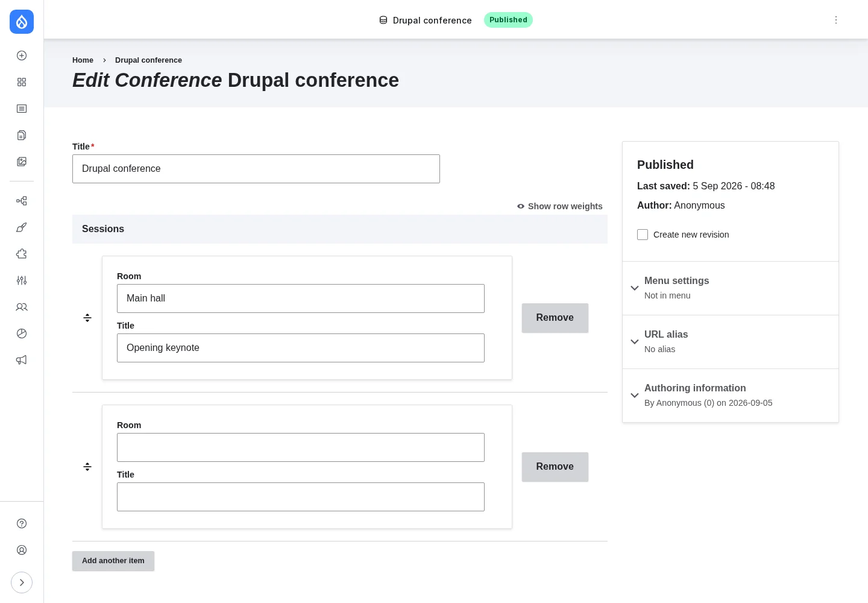The image size is (868, 603).
Task: Open the Structure hierarchy icon in sidebar
Action: click(22, 201)
